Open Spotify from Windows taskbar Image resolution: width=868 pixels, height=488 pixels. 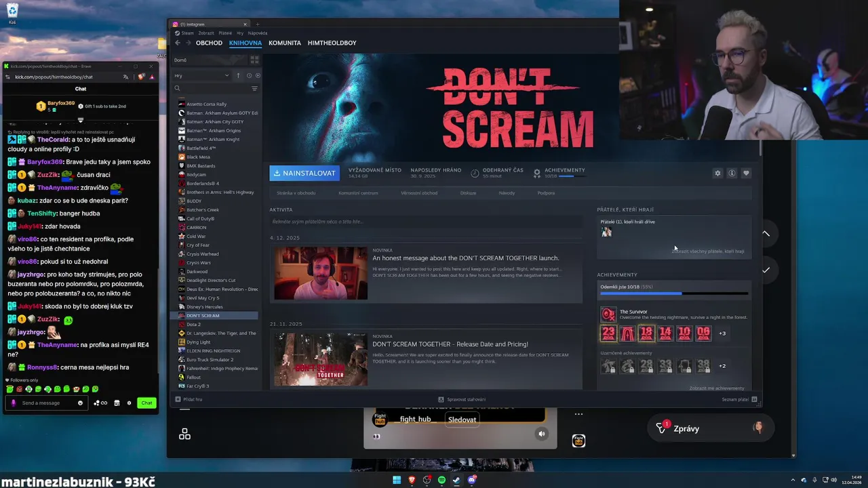point(441,480)
